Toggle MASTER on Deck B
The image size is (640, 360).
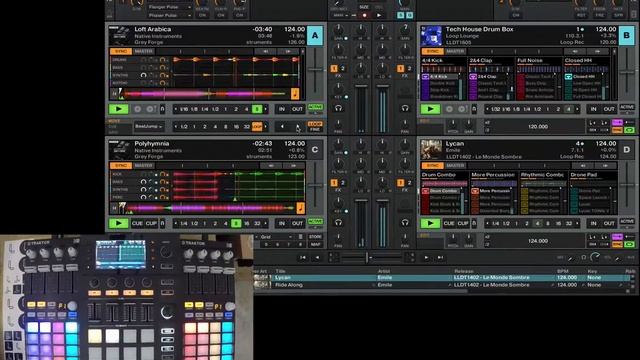tap(455, 51)
